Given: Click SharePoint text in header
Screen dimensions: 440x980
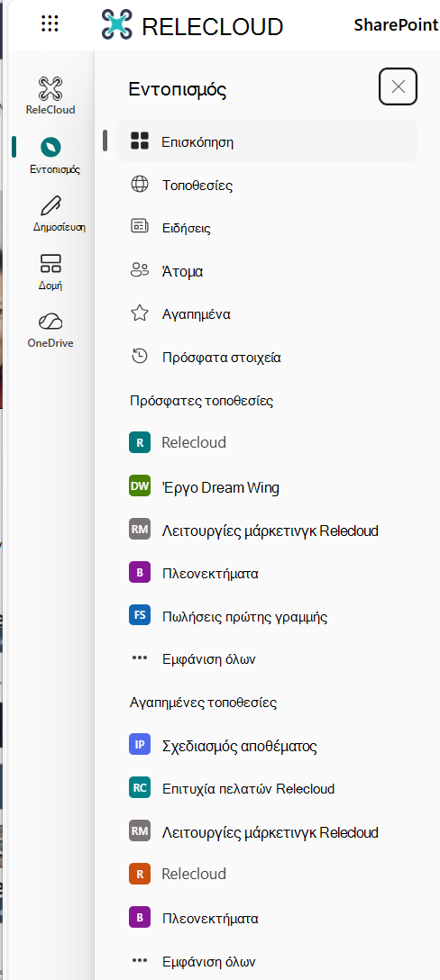Looking at the screenshot, I should (396, 25).
